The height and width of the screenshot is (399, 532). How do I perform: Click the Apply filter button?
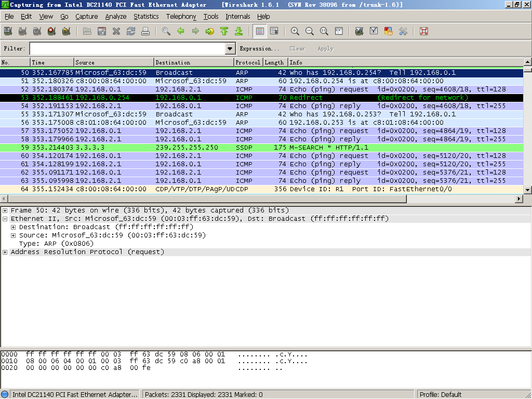[x=326, y=48]
